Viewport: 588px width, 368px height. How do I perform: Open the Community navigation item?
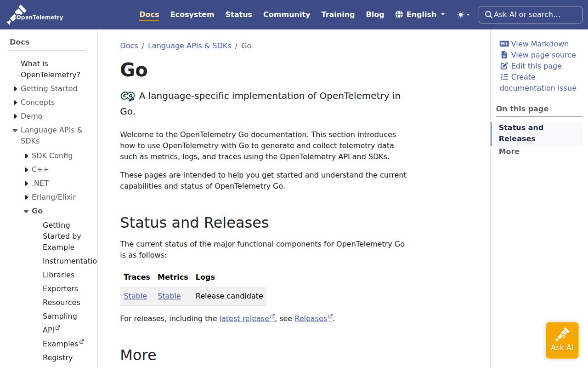tap(287, 14)
